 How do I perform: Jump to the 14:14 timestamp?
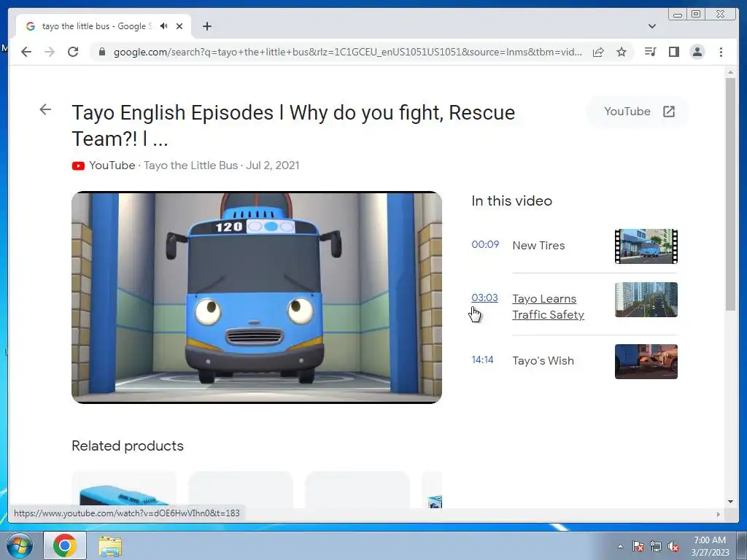click(x=482, y=359)
